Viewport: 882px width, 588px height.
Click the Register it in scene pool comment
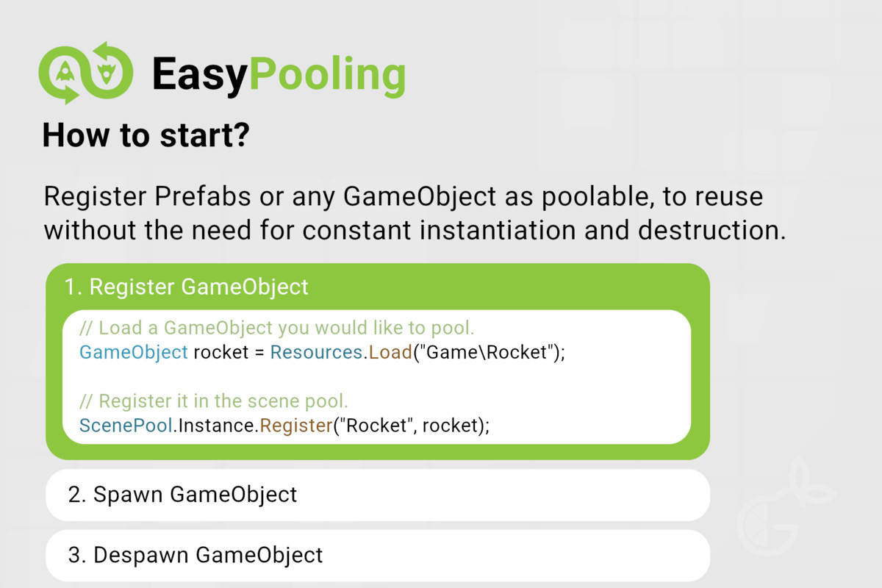tap(213, 401)
